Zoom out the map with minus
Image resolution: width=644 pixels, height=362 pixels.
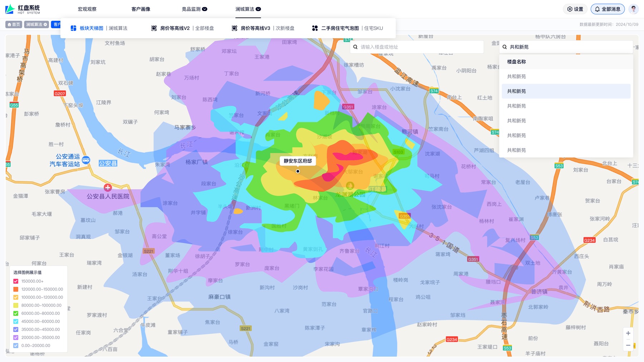[628, 345]
